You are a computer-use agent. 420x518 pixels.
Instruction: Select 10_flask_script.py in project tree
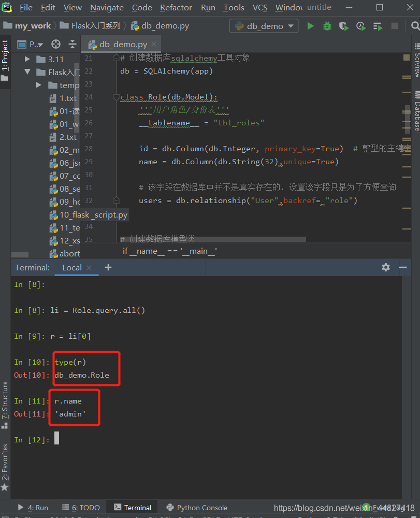pyautogui.click(x=89, y=215)
